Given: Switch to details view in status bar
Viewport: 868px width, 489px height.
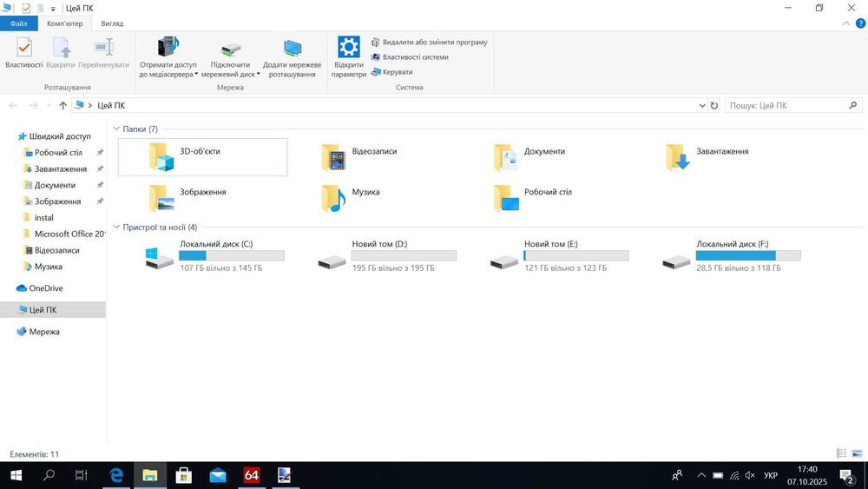Looking at the screenshot, I should pyautogui.click(x=841, y=453).
